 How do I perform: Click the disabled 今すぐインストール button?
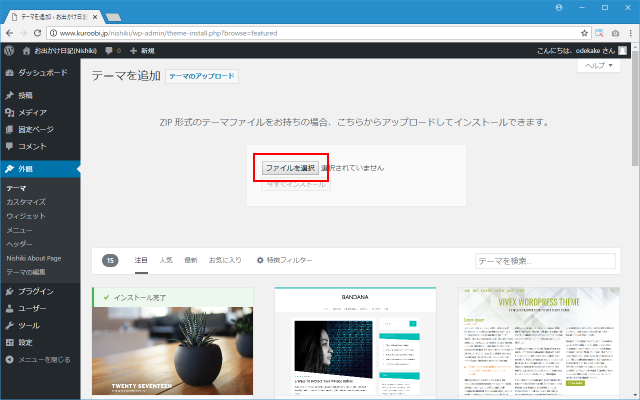pos(296,184)
